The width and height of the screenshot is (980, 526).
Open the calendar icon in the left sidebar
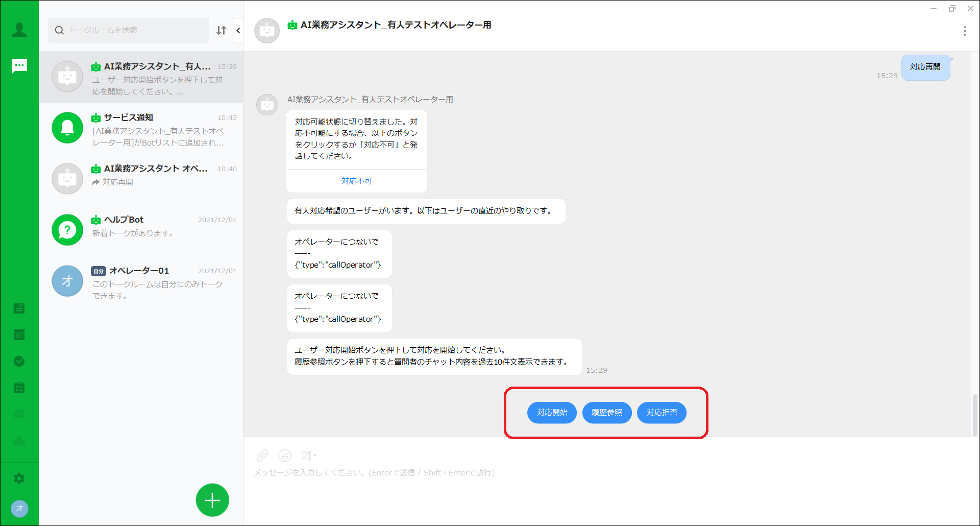(19, 335)
